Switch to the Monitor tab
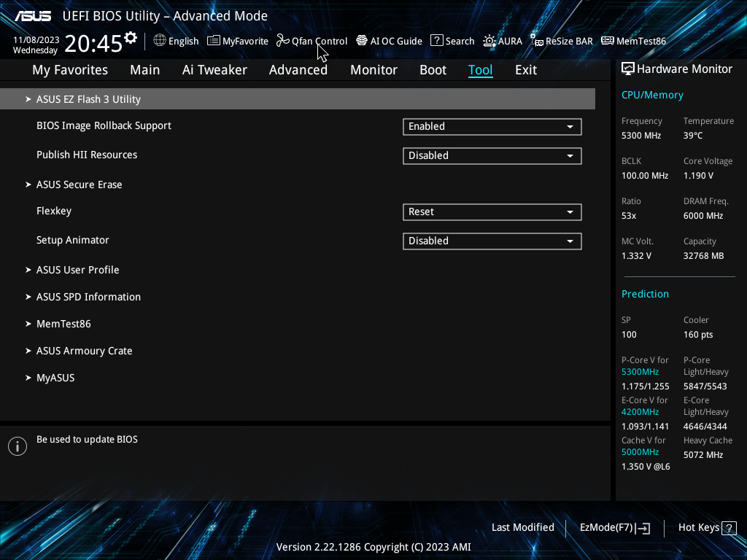The width and height of the screenshot is (747, 560). [x=374, y=70]
